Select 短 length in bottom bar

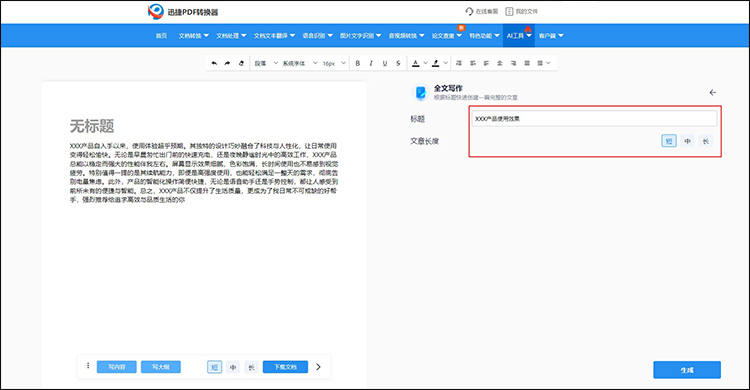pos(214,367)
